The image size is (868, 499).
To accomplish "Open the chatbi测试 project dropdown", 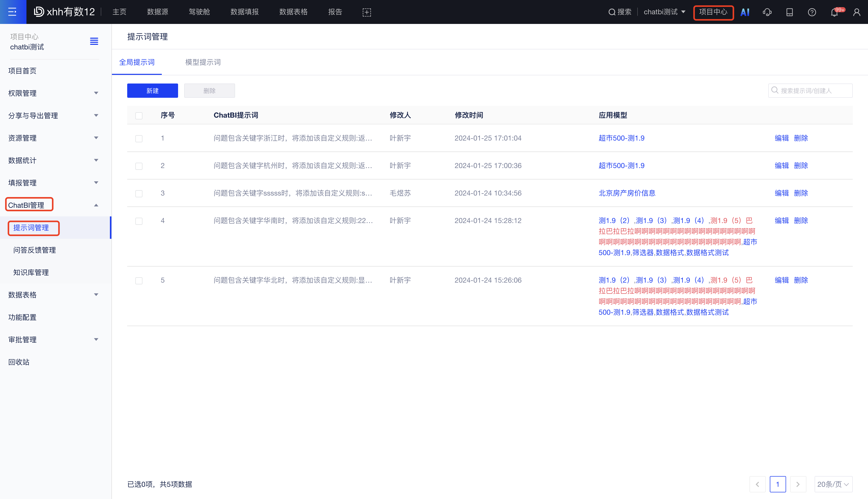I will 664,12.
